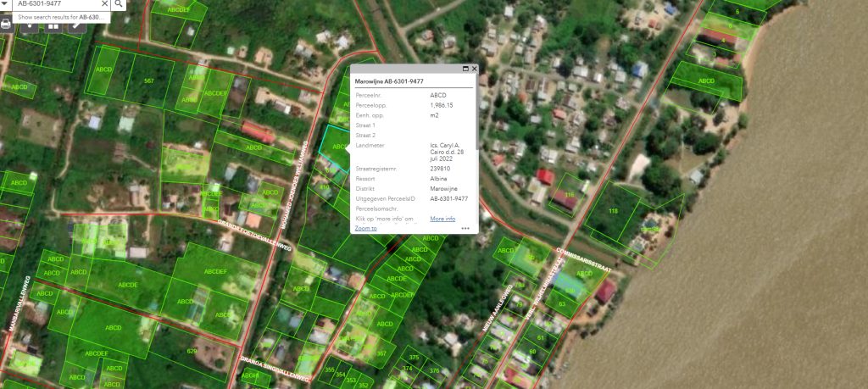Click the toolbar icon showing two squares
The width and height of the screenshot is (868, 389).
[53, 25]
